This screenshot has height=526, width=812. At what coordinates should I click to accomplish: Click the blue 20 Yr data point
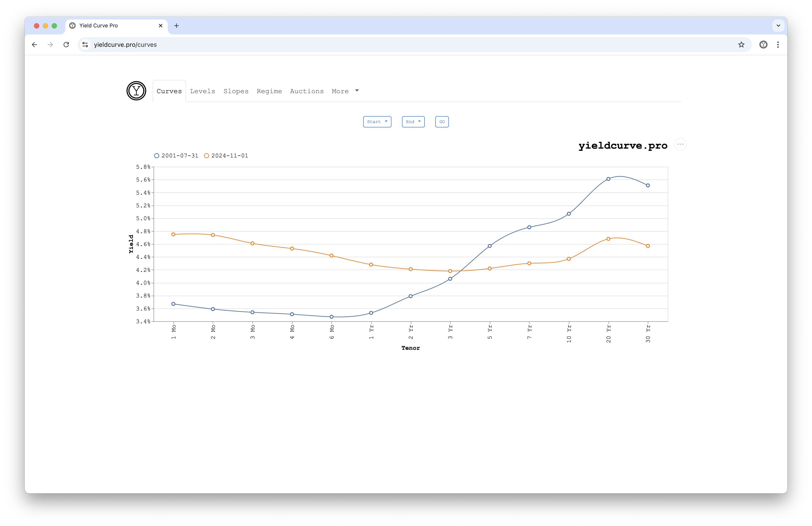[x=608, y=179]
